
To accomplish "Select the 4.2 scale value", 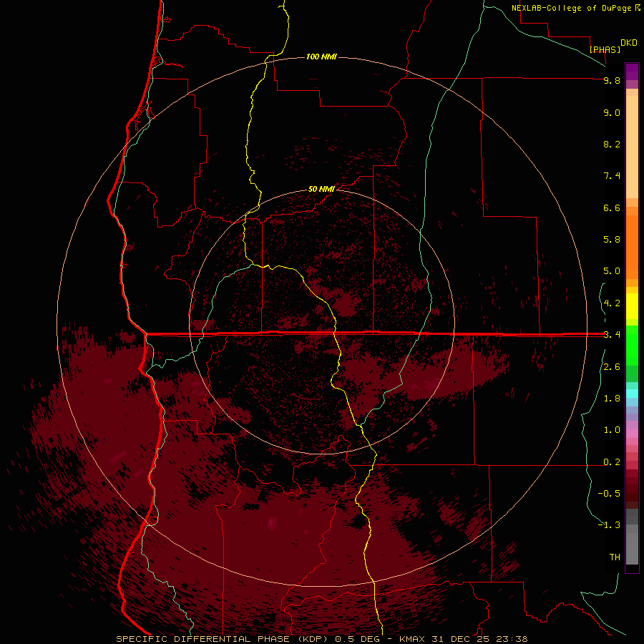I will tap(612, 303).
